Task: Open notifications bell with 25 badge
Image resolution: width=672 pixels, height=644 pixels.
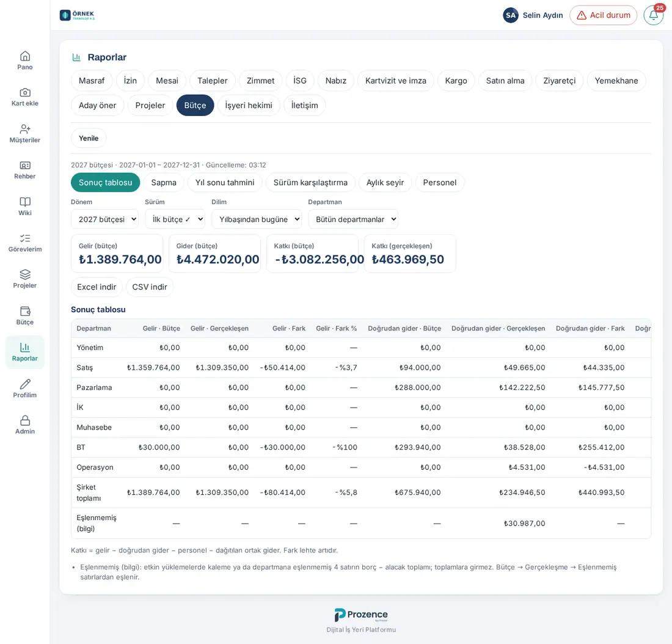Action: click(654, 15)
